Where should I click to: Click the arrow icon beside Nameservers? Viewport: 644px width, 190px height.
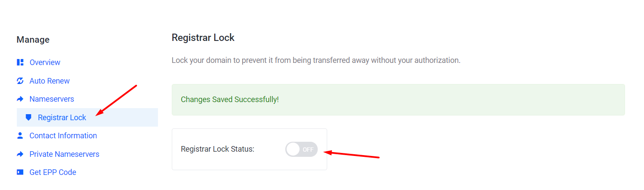[x=20, y=99]
